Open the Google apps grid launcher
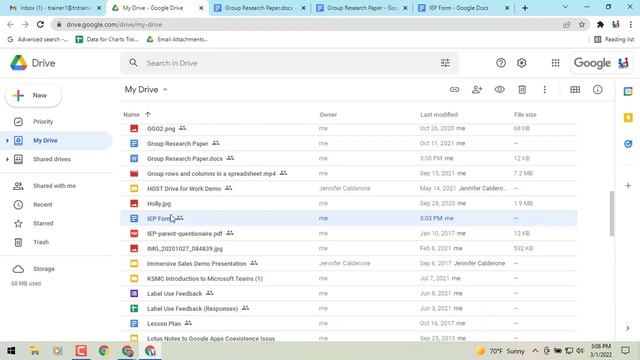Viewport: 640px width, 360px height. pyautogui.click(x=555, y=63)
